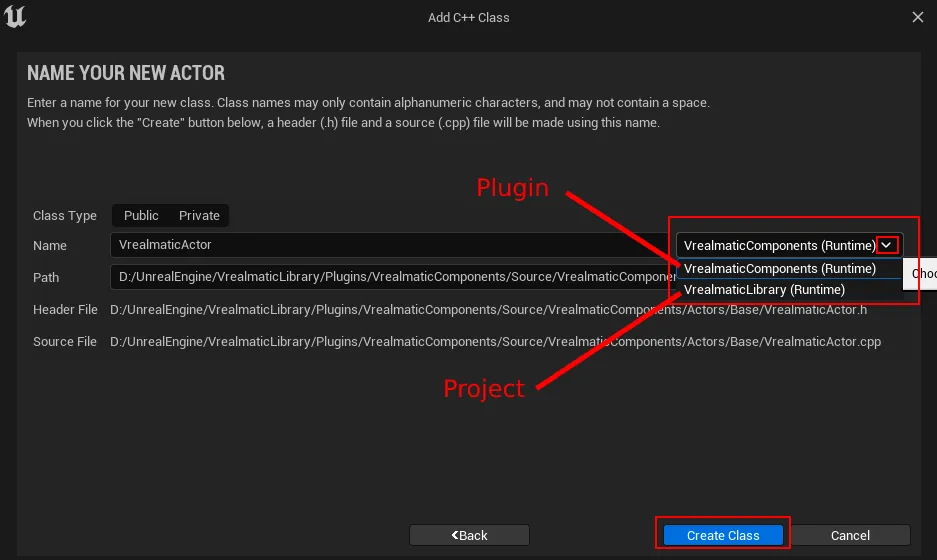The image size is (937, 560).
Task: Click the NAME YOUR NEW ACTOR heading
Action: point(126,73)
